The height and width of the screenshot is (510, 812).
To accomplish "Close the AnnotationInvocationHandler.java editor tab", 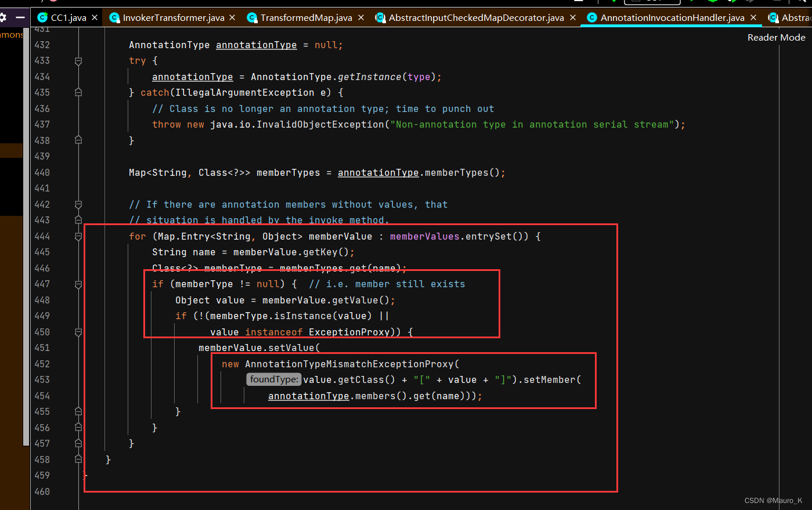I will point(753,18).
